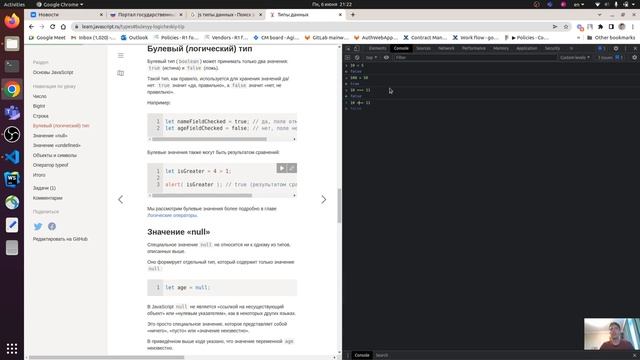Open console settings gear in DevTools

[x=634, y=58]
